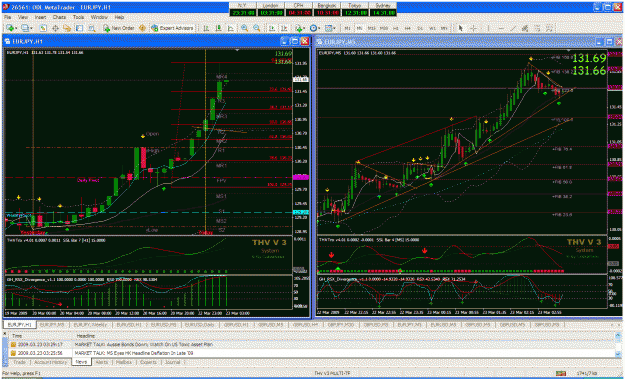
Task: Select the Fibonacci retracement tool
Action: [538, 28]
